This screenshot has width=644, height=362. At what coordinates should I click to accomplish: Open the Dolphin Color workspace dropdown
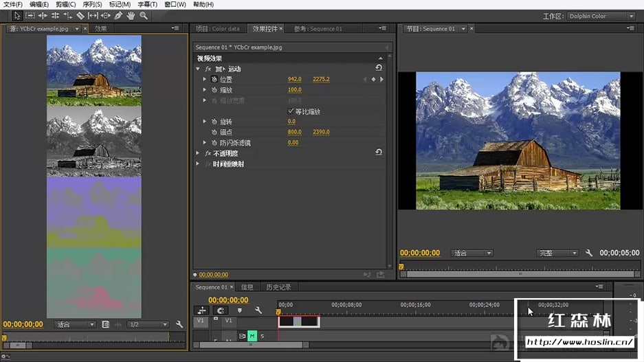601,16
